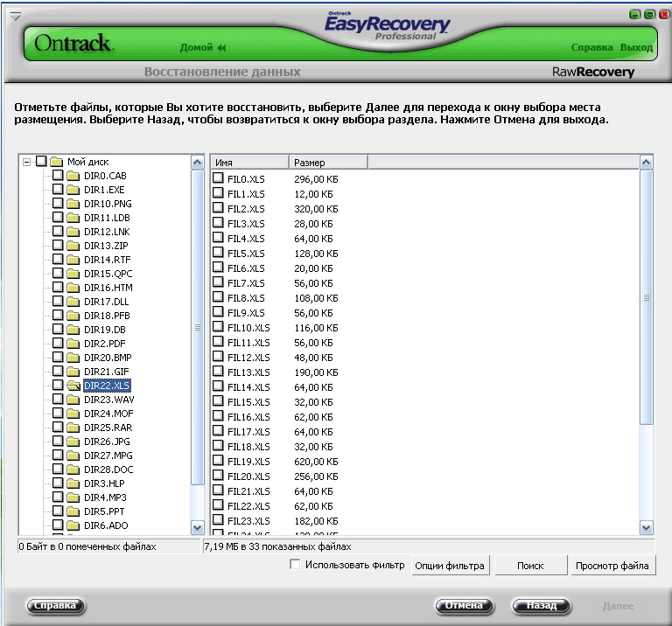Image resolution: width=672 pixels, height=626 pixels.
Task: Click the 190,00 КБ size value
Action: click(x=316, y=372)
